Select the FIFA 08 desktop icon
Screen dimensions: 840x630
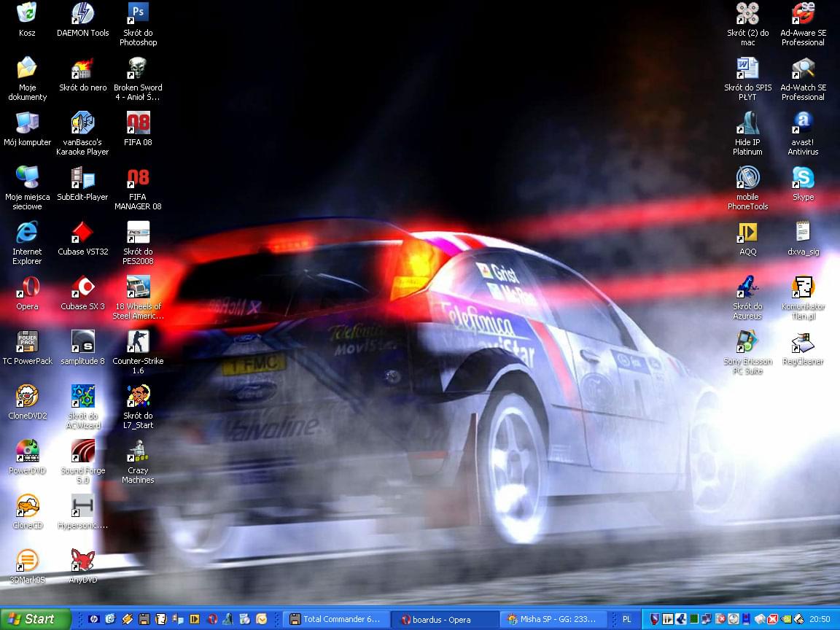[x=138, y=130]
